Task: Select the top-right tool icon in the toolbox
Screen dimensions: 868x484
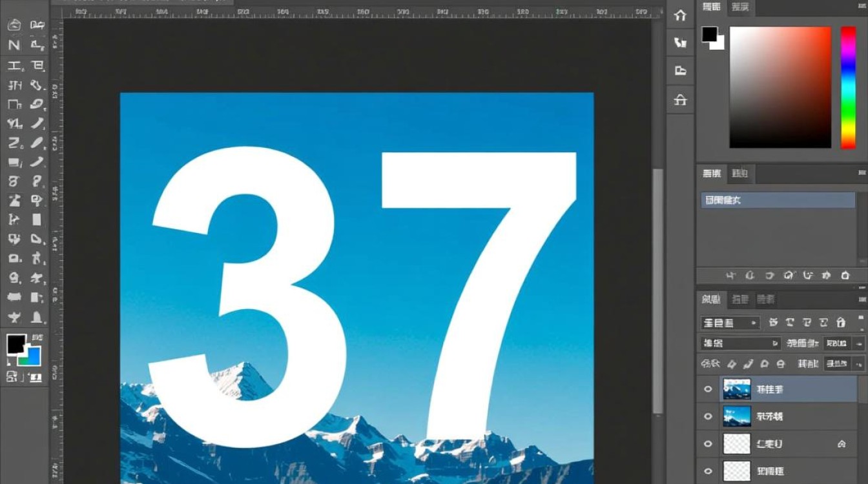Action: click(37, 25)
